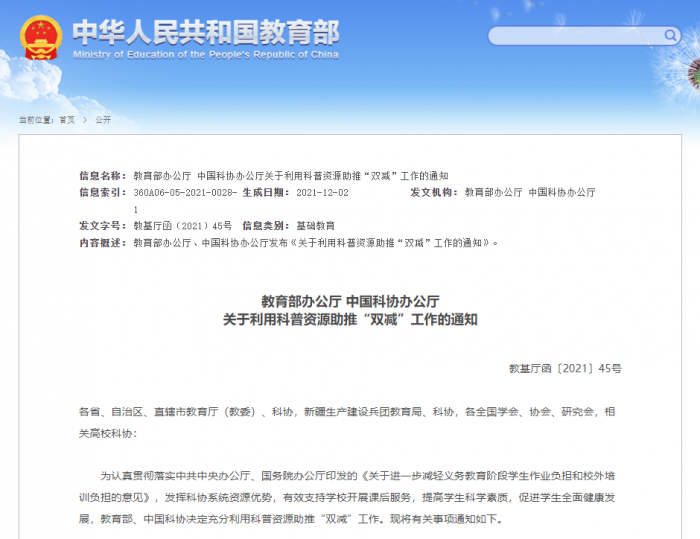The width and height of the screenshot is (700, 539).
Task: Click the heading line 教育部办公厅 中国科协办公厅
Action: [350, 301]
